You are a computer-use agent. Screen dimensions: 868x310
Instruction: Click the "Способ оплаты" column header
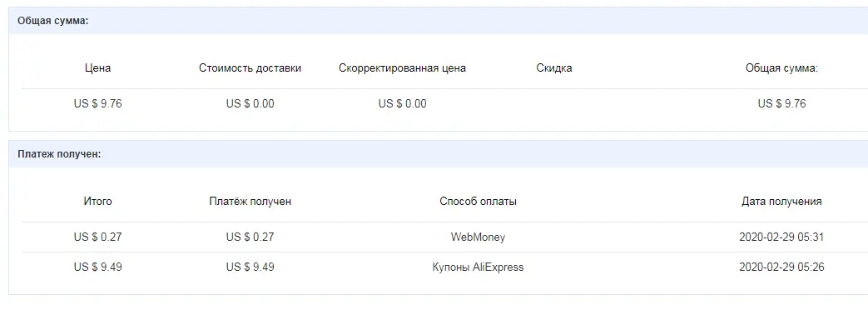(x=479, y=202)
